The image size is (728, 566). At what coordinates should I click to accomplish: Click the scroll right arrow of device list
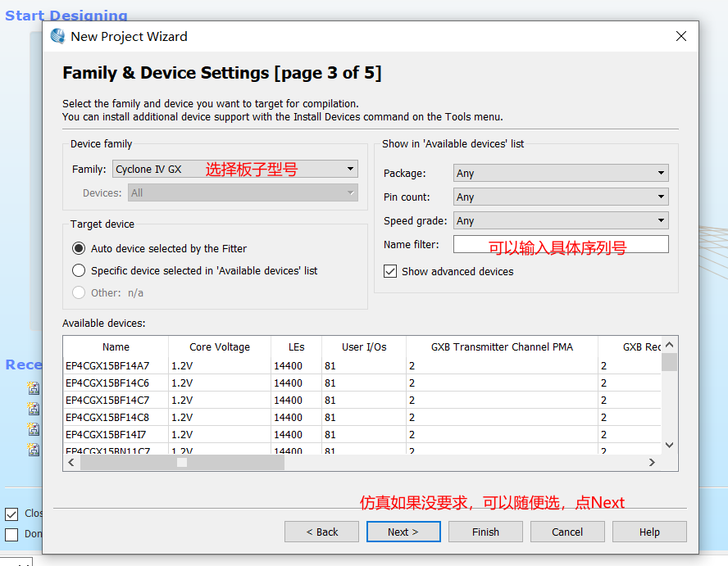pyautogui.click(x=652, y=462)
